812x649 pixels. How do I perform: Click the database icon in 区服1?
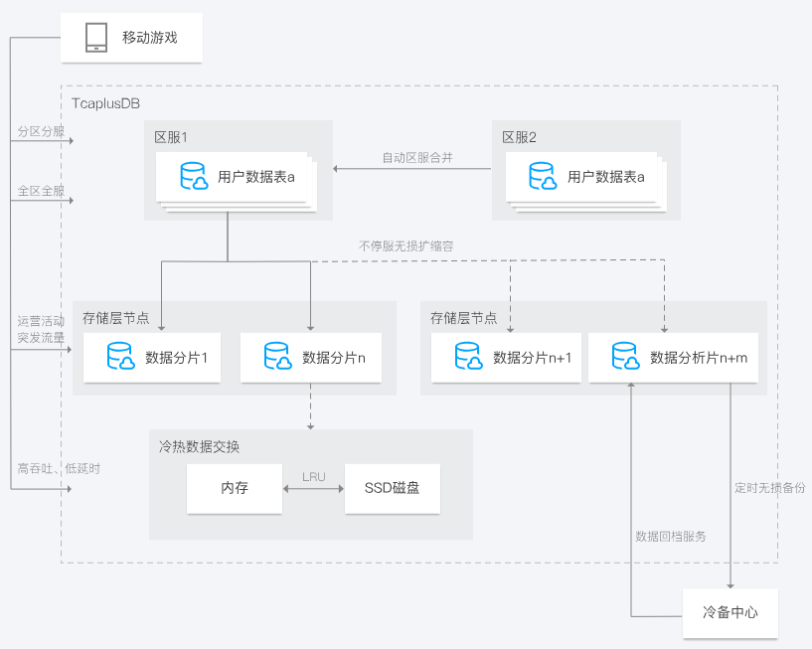click(194, 177)
